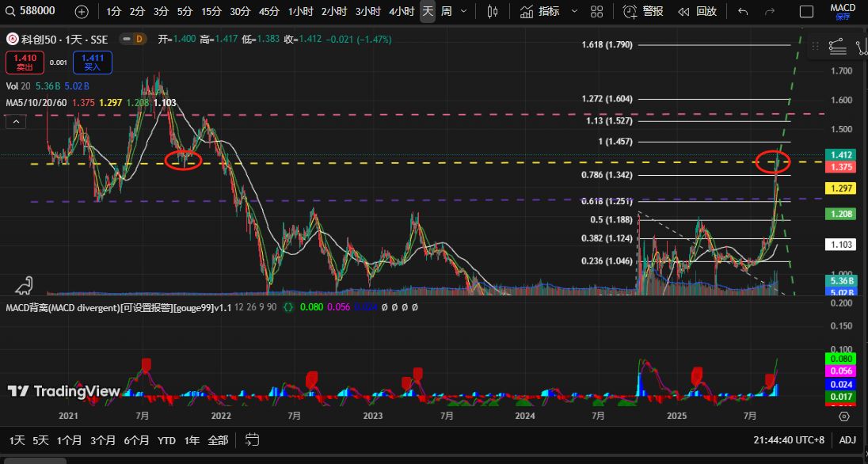Click the add symbol plus icon
The width and height of the screenshot is (868, 464).
(x=82, y=11)
